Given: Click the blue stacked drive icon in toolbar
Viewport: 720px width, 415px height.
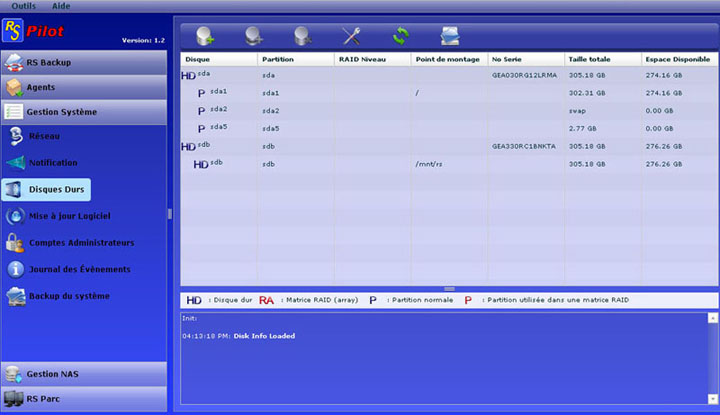Looking at the screenshot, I should [x=450, y=36].
